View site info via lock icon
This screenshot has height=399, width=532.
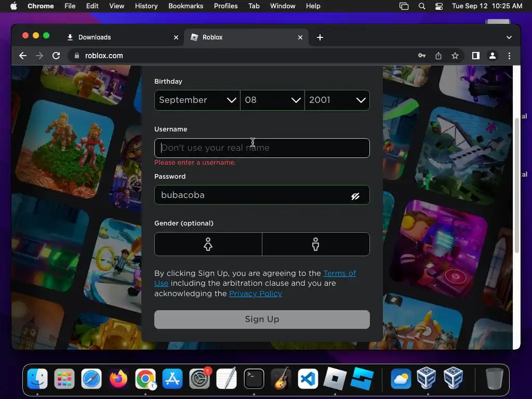(x=77, y=56)
